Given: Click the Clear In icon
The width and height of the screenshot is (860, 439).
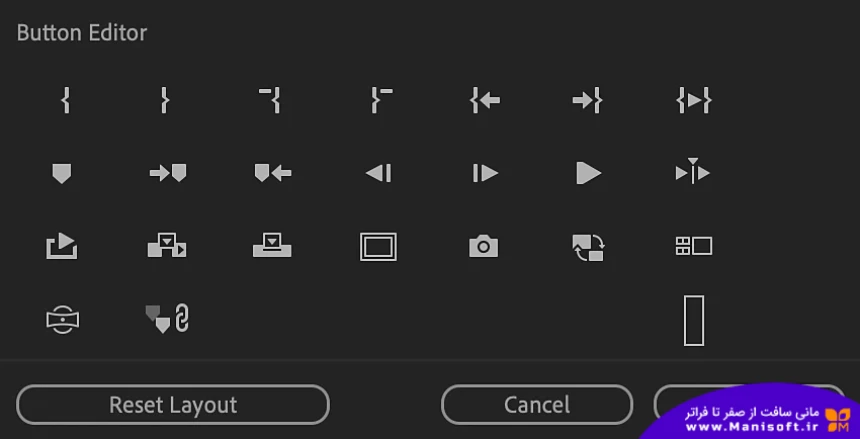Looking at the screenshot, I should point(270,100).
